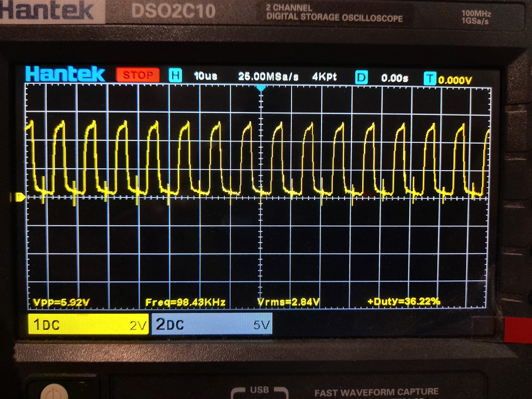Viewport: 532px width, 399px height.
Task: Click the cyan H horizontal timebase icon
Action: [175, 75]
